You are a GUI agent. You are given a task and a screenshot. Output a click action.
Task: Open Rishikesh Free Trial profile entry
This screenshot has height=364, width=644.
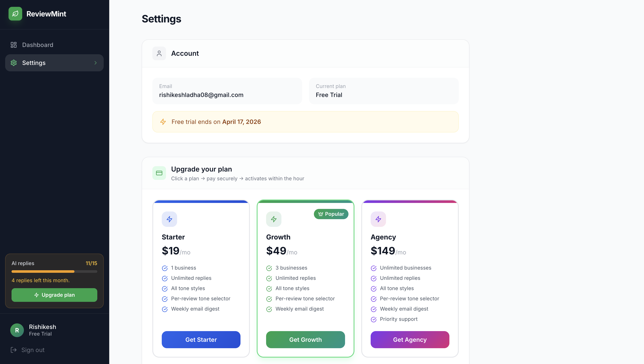click(42, 330)
